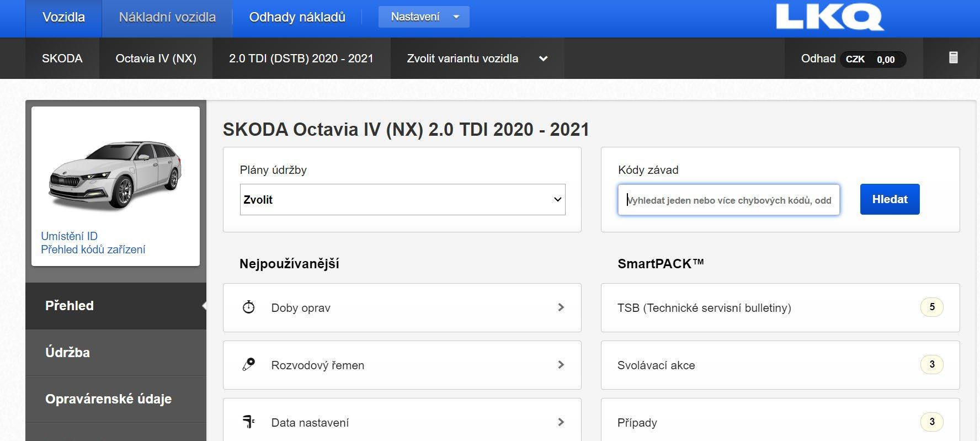Open Opravárenské údaje in the sidebar
The image size is (980, 441).
tap(116, 399)
